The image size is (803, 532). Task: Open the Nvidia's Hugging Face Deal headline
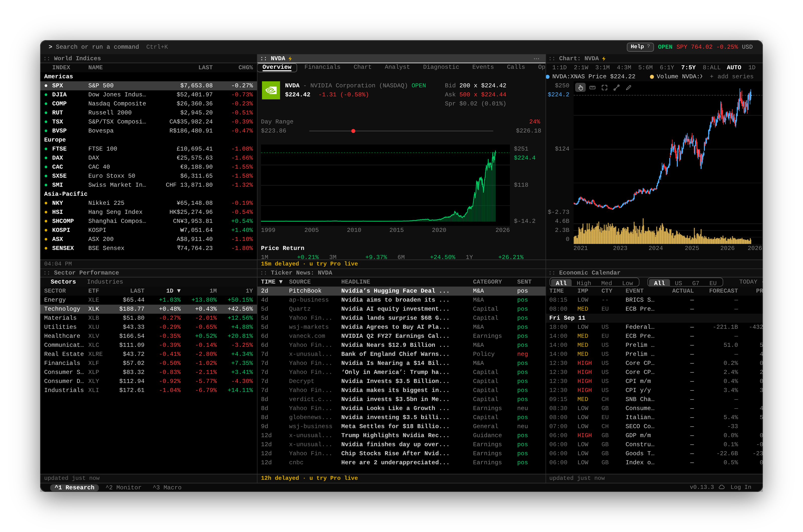point(395,291)
